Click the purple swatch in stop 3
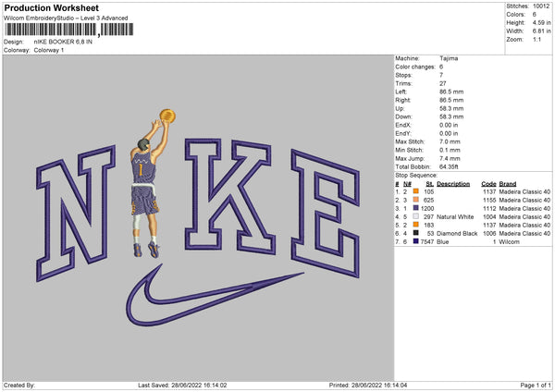 coord(416,208)
